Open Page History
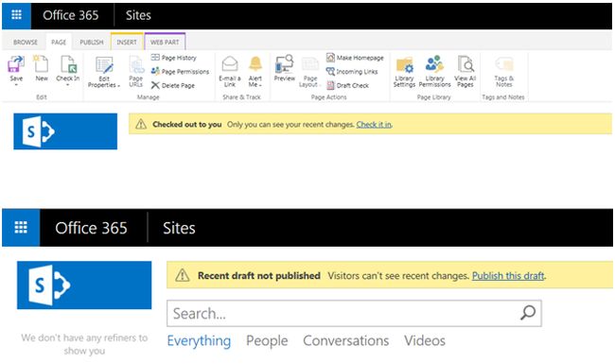 pyautogui.click(x=174, y=58)
